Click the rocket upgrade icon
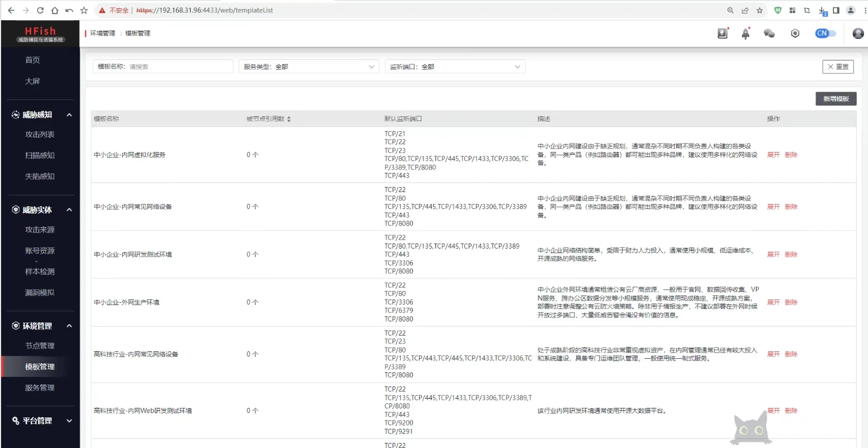 (x=745, y=34)
